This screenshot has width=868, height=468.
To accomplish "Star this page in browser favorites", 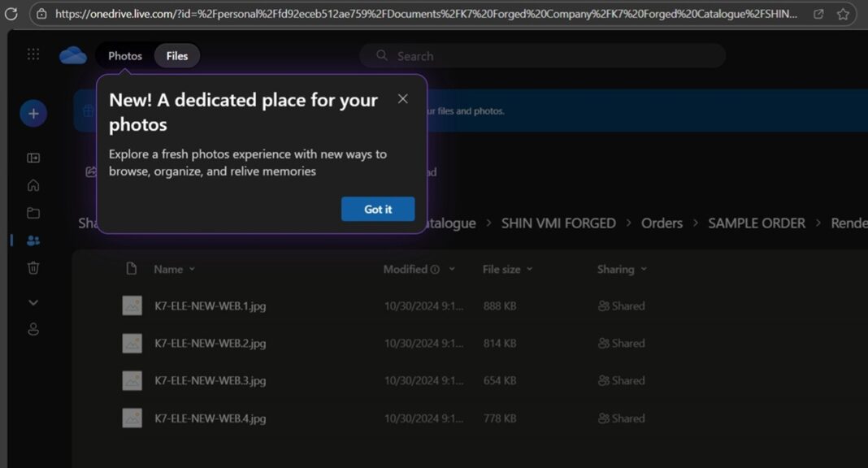I will pos(843,14).
